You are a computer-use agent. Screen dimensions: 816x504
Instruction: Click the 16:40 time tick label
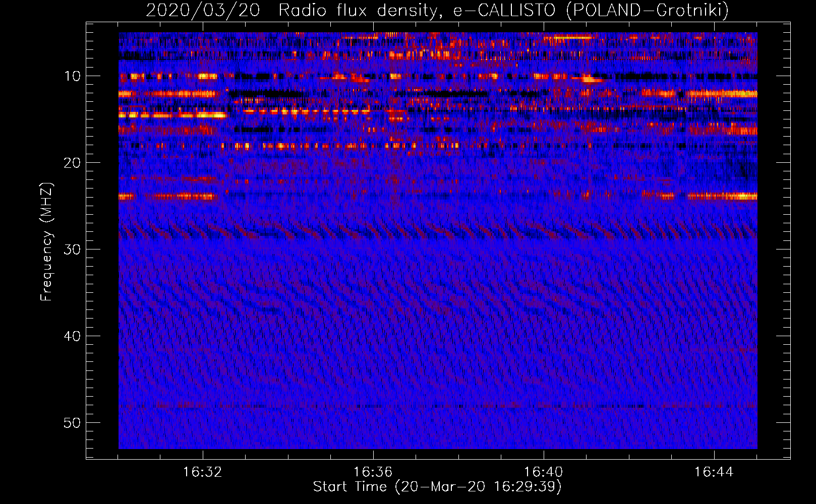(x=543, y=472)
